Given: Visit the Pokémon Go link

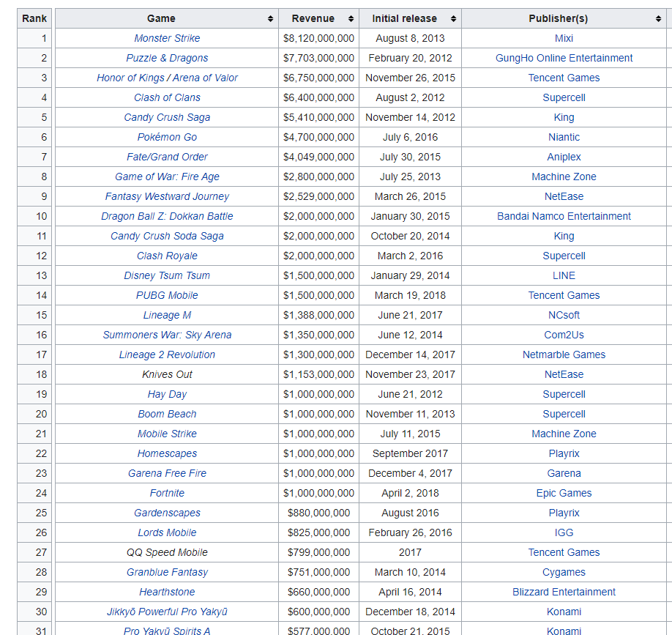Looking at the screenshot, I should point(167,137).
